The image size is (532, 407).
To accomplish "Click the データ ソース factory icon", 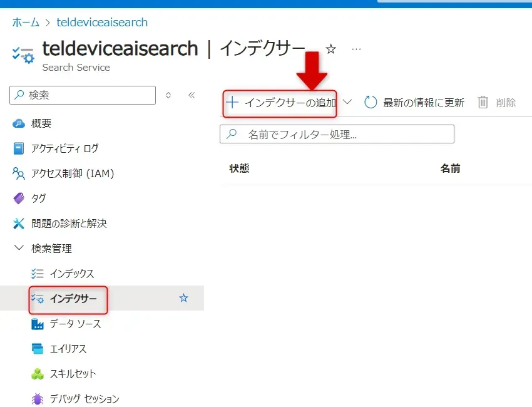I will 38,324.
